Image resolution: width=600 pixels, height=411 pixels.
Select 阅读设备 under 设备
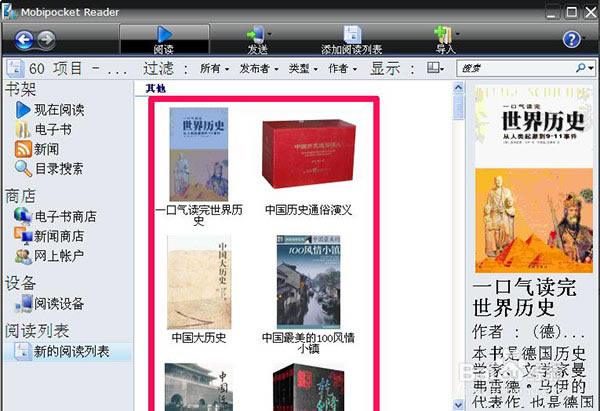click(x=59, y=304)
